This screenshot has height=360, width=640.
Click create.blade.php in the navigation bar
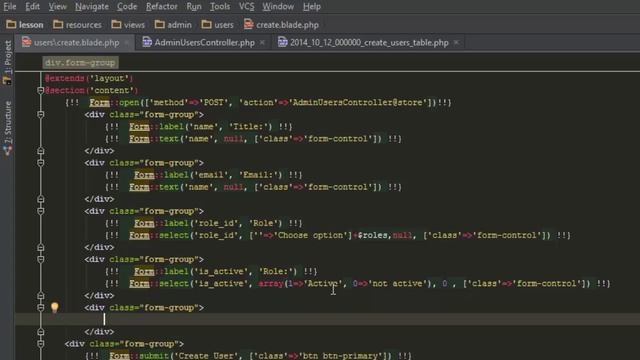pos(281,25)
